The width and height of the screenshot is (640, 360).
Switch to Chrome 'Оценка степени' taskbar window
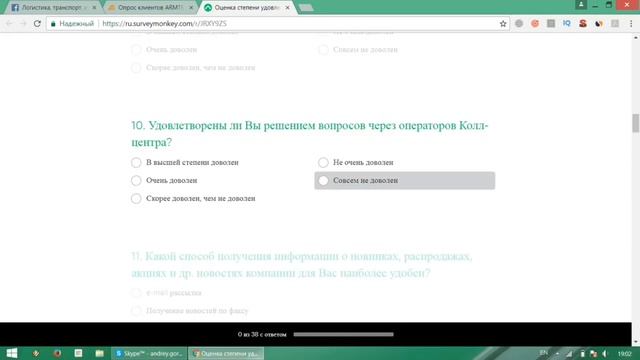click(226, 353)
